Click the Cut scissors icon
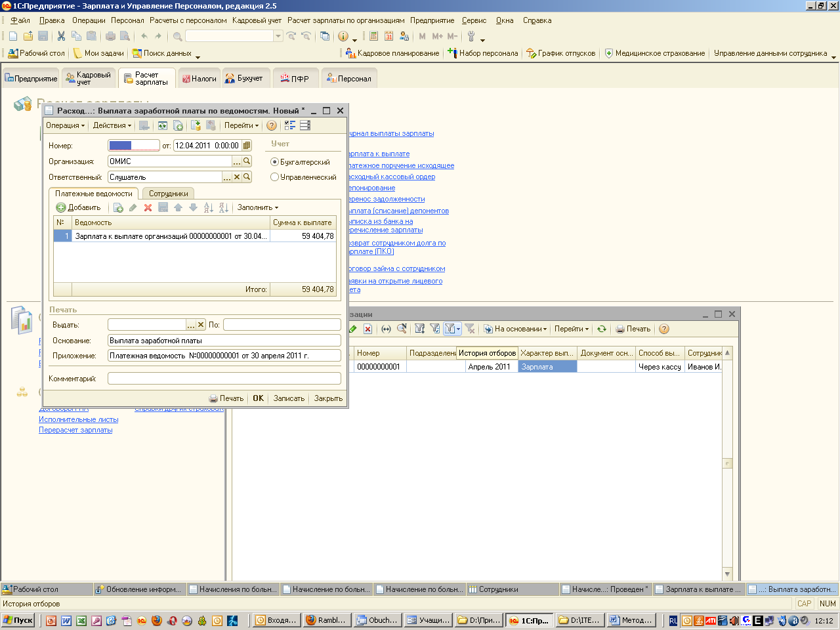Image resolution: width=840 pixels, height=630 pixels. click(61, 36)
